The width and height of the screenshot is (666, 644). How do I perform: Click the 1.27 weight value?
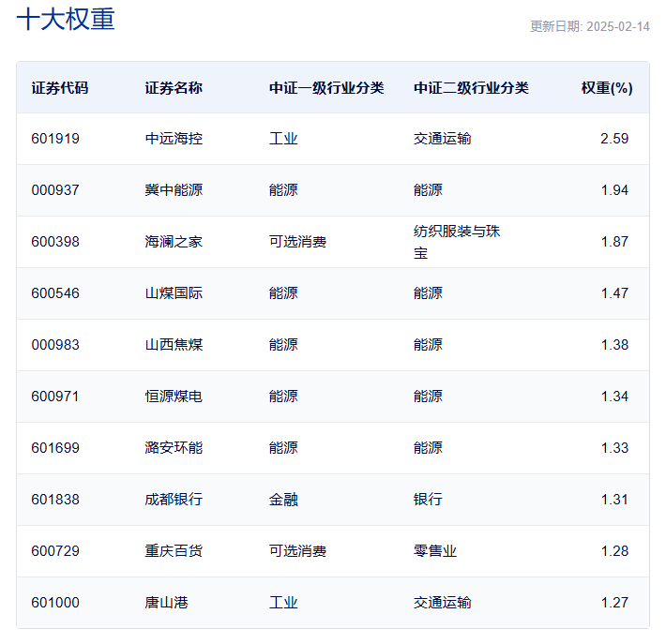click(614, 603)
